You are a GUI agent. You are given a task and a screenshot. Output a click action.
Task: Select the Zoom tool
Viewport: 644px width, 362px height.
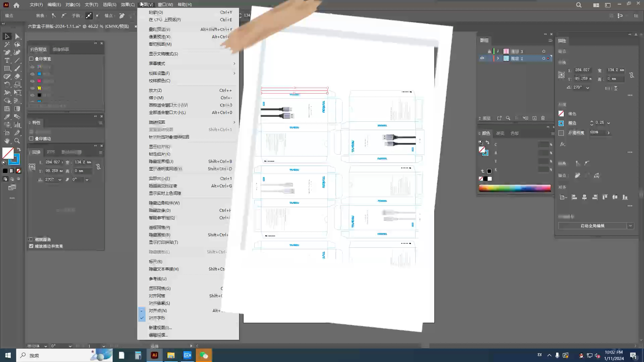(x=17, y=141)
